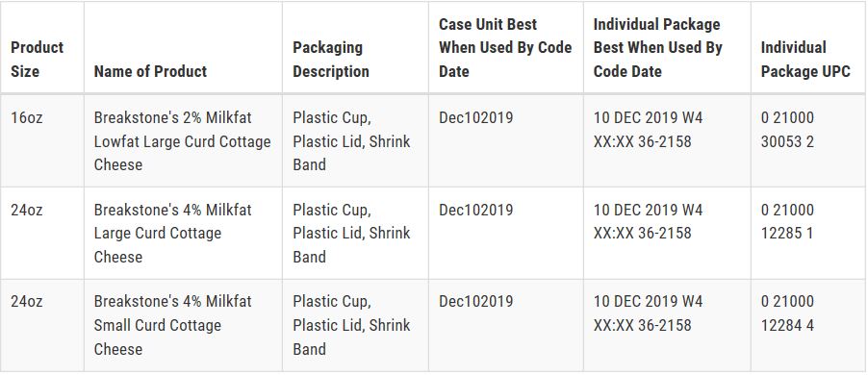Click UPC 0 21000 12285 1

[788, 222]
